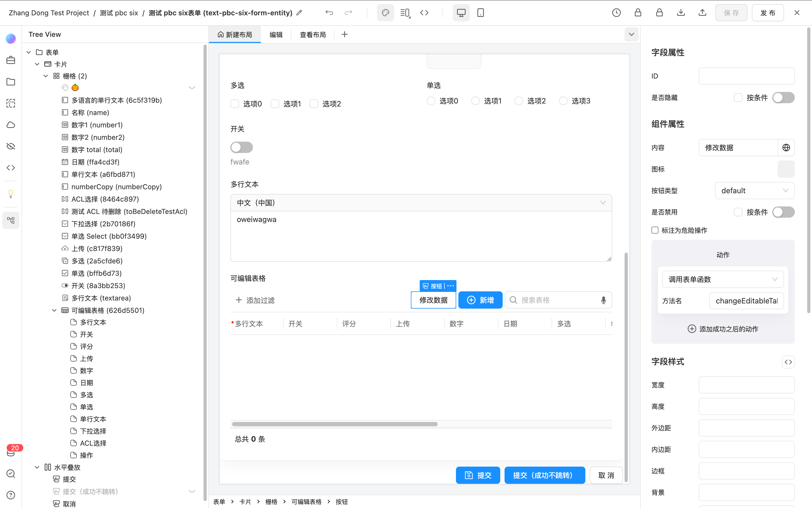The height and width of the screenshot is (508, 812).
Task: Click the upload icon in top bar
Action: [702, 13]
